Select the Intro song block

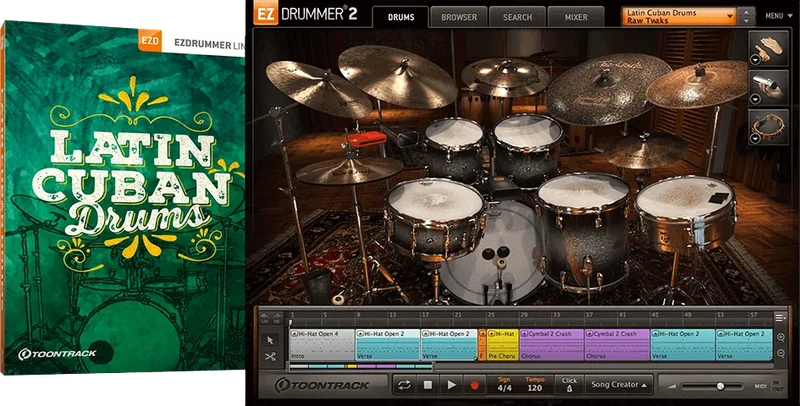[322, 345]
